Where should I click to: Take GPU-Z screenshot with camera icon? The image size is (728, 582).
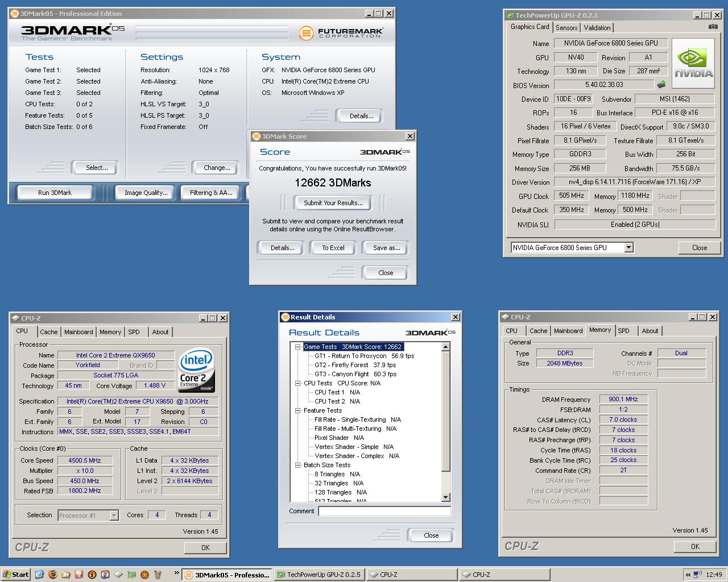point(713,27)
